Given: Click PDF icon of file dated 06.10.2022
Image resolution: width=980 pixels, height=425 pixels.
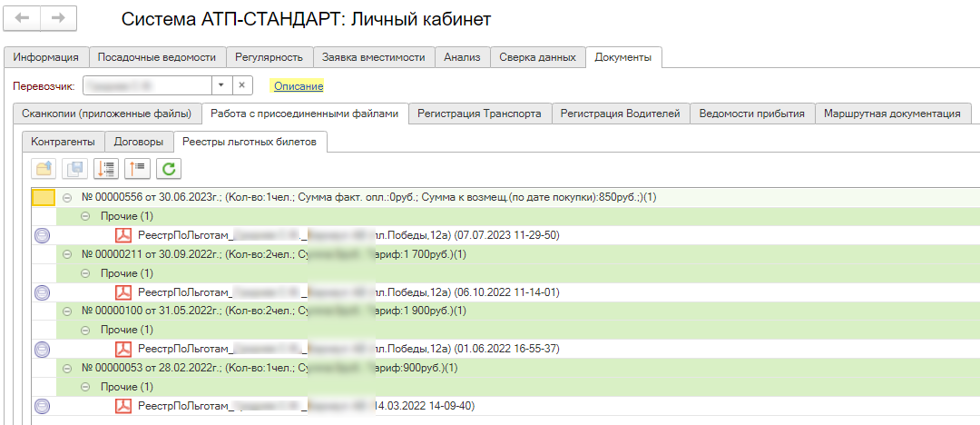Looking at the screenshot, I should [x=123, y=292].
